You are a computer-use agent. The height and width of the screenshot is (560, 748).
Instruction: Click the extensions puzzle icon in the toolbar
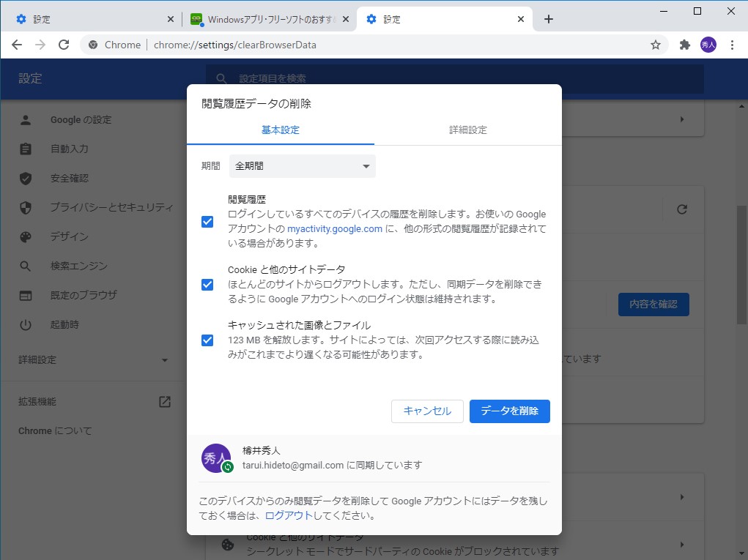tap(684, 45)
